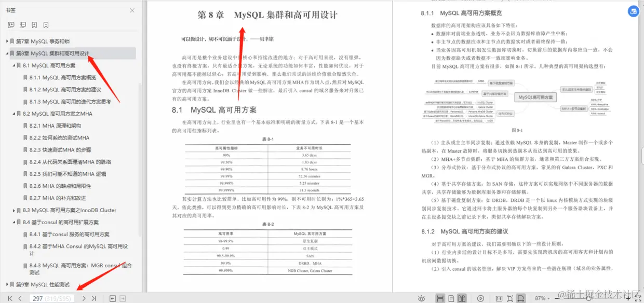Collapse all bookmarks using the minus icon
This screenshot has width=644, height=303.
[23, 25]
